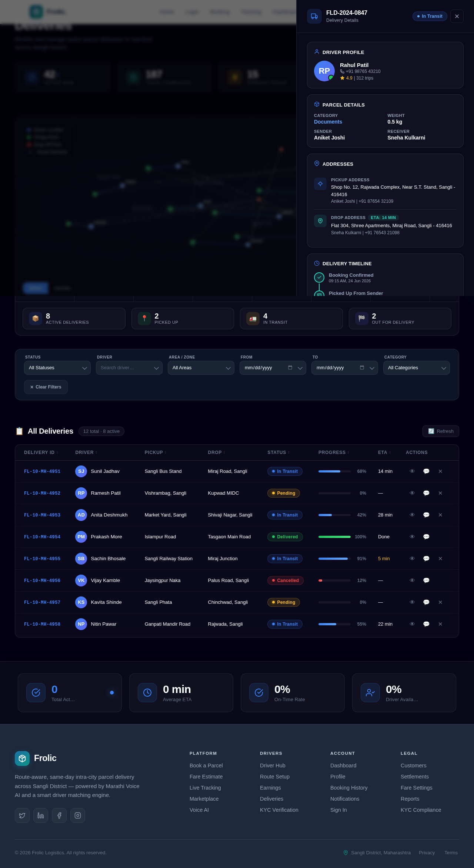This screenshot has width=474, height=868.
Task: Message driver Sachin Bhosale
Action: (x=426, y=559)
